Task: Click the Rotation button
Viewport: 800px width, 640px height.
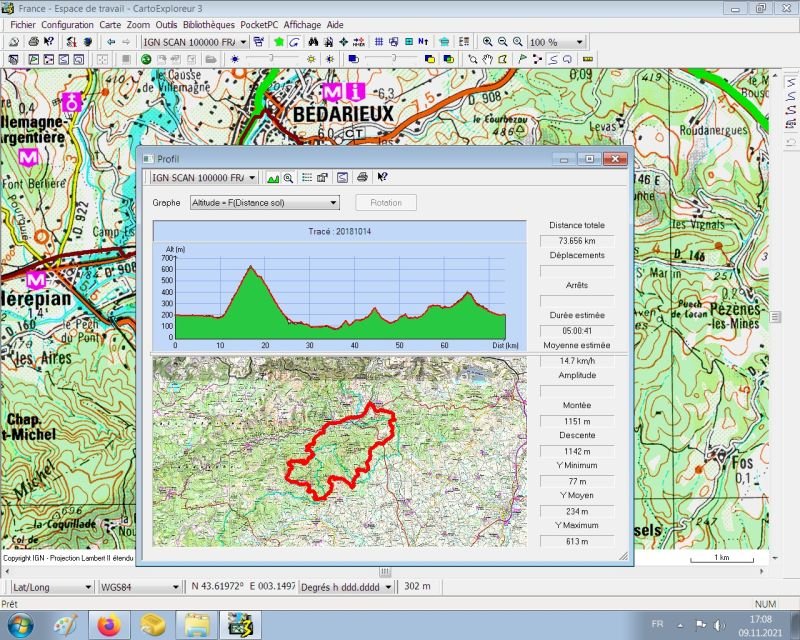Action: (x=386, y=203)
